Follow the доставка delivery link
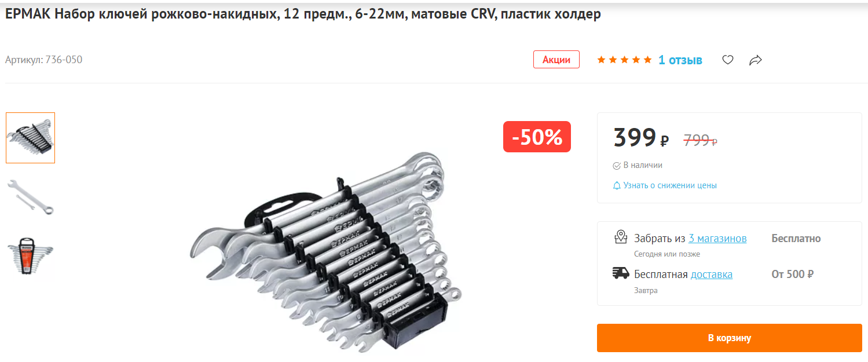This screenshot has height=362, width=868. pyautogui.click(x=712, y=275)
